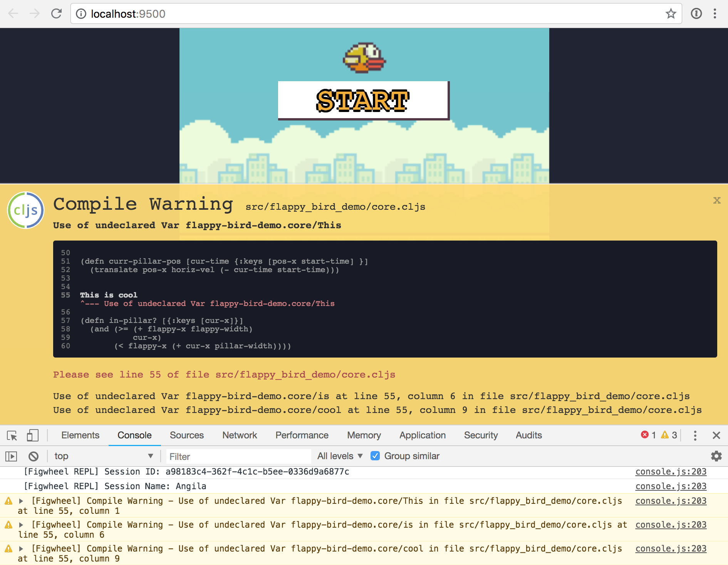
Task: Open the browser extension icon beside address bar
Action: (x=696, y=14)
